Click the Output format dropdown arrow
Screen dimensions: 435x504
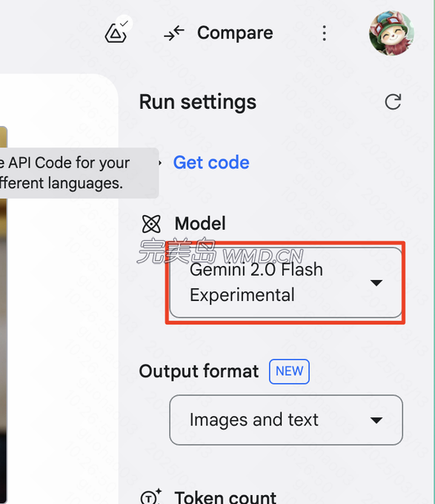coord(376,420)
